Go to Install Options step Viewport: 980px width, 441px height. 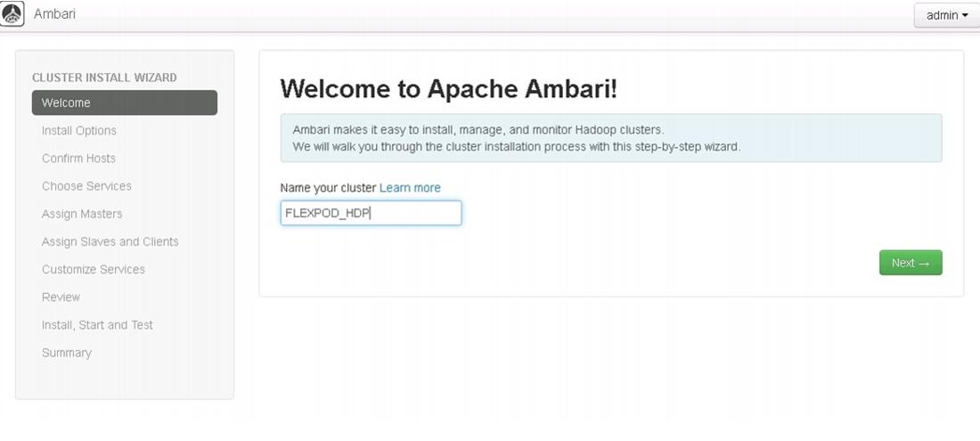pyautogui.click(x=78, y=131)
